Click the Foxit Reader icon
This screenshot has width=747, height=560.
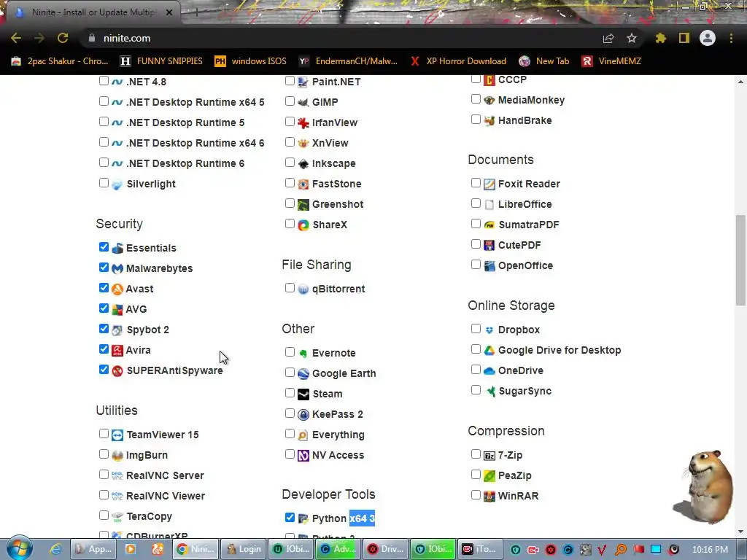point(489,184)
